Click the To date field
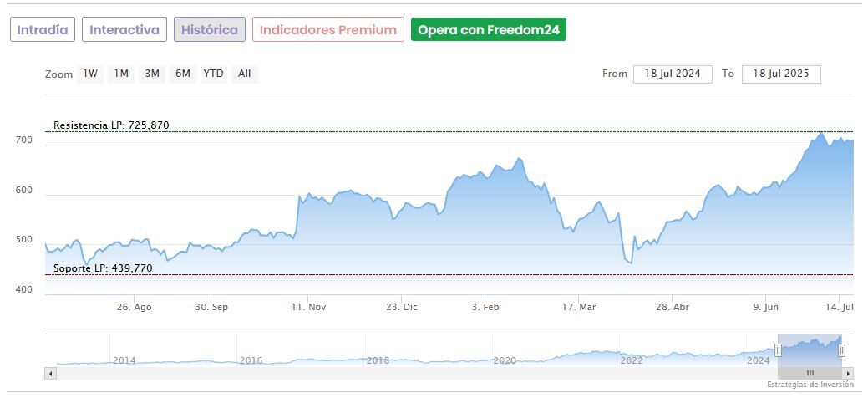The width and height of the screenshot is (868, 398). (781, 74)
